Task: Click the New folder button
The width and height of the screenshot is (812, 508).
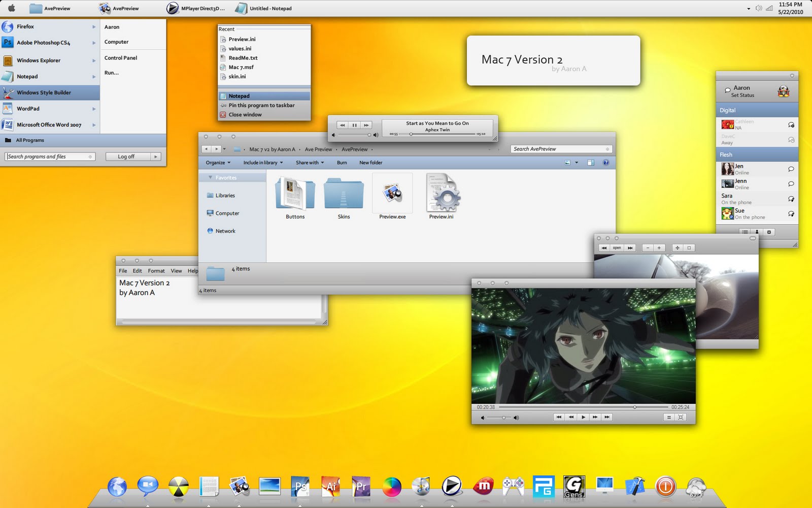Action: [370, 163]
